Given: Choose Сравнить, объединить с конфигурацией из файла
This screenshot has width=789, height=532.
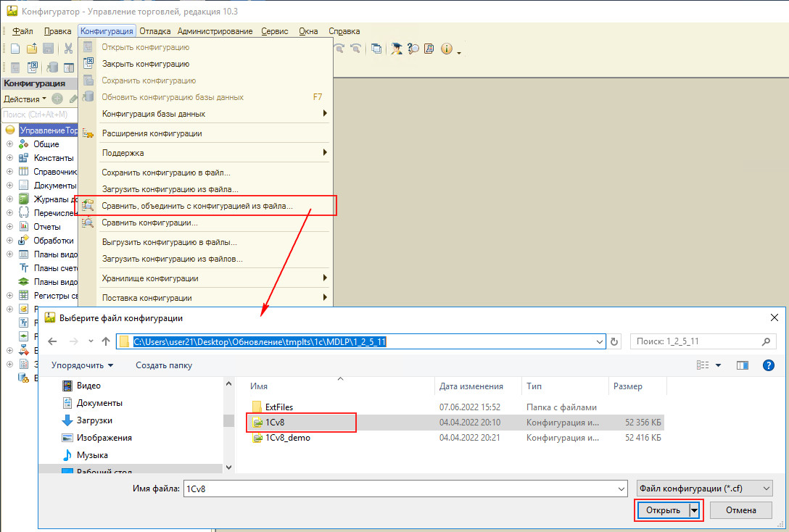Looking at the screenshot, I should pyautogui.click(x=206, y=206).
